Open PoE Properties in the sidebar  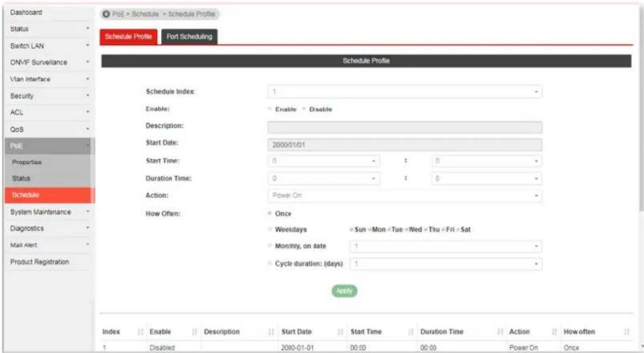click(x=49, y=162)
